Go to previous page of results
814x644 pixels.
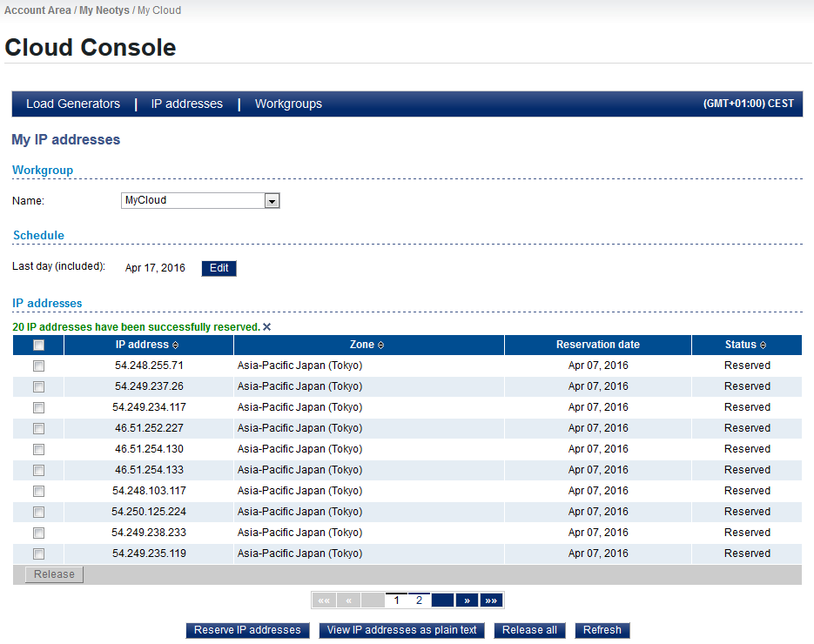pos(348,600)
